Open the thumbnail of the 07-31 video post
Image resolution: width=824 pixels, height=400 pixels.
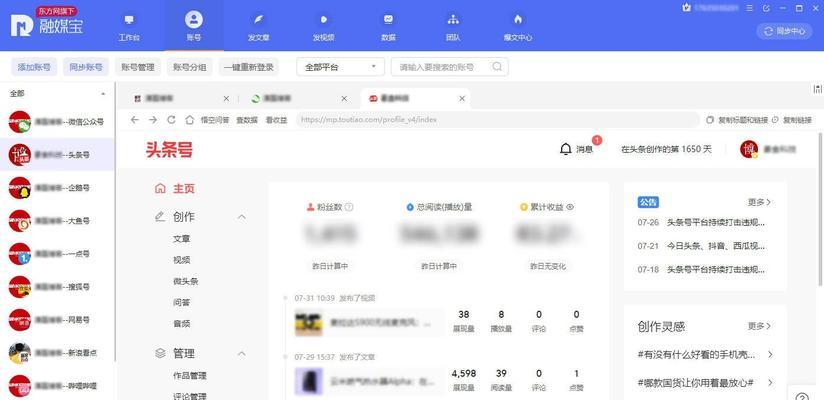[x=308, y=323]
